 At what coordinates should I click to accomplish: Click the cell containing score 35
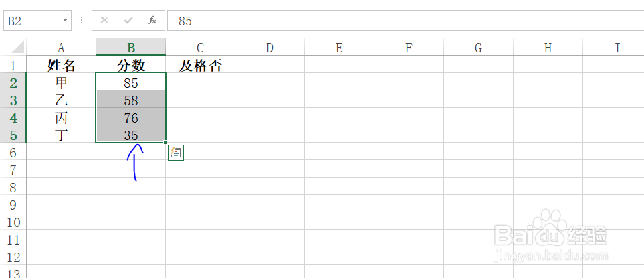coord(131,134)
